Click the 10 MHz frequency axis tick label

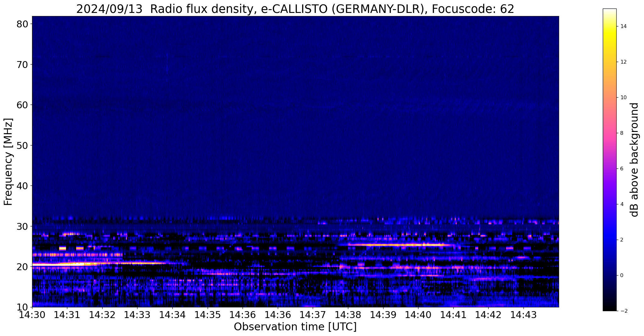point(23,307)
